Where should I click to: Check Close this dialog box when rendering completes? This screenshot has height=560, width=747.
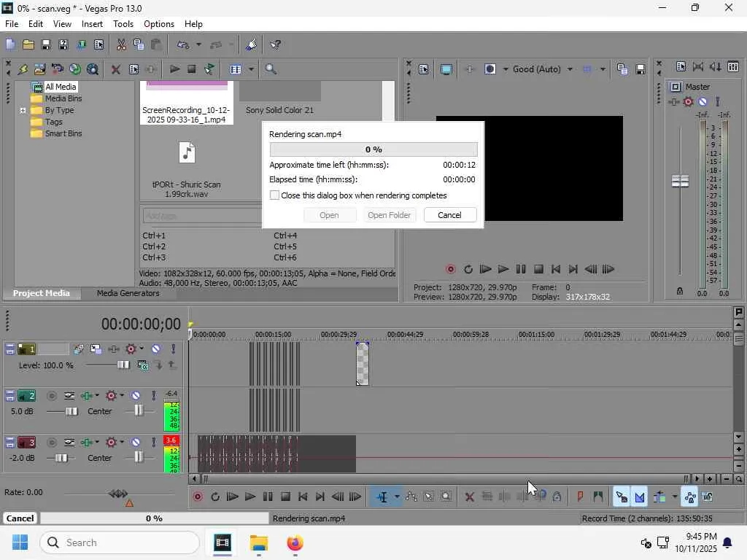click(x=274, y=195)
